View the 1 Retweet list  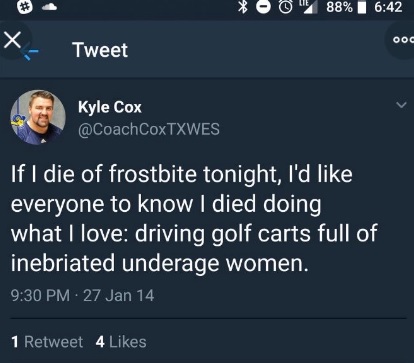click(47, 342)
